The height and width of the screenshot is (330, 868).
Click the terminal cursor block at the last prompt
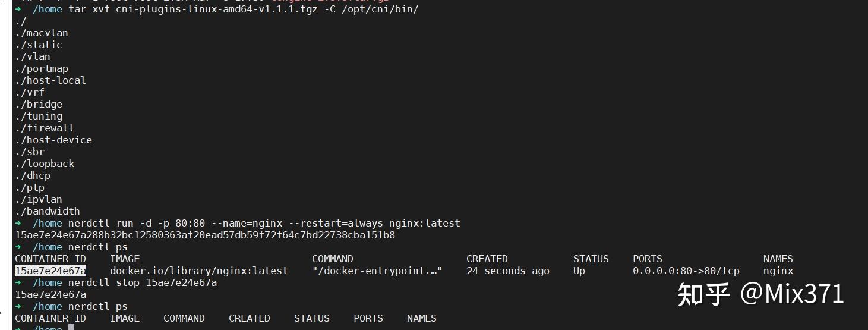tap(71, 327)
